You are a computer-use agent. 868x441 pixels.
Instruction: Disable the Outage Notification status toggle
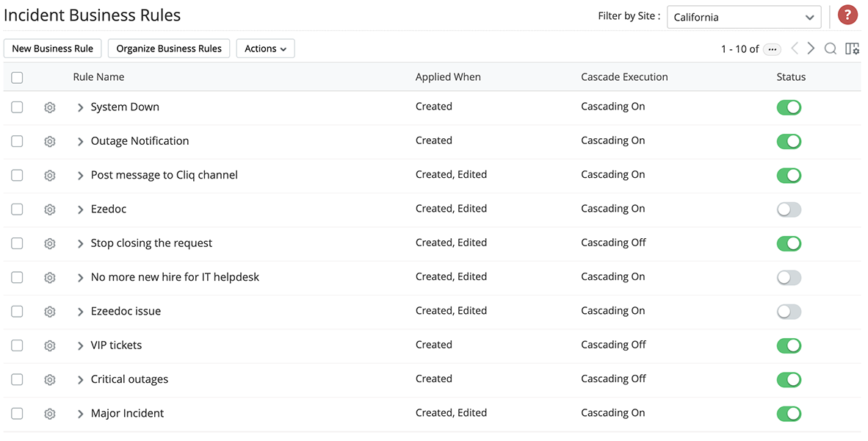(x=789, y=141)
